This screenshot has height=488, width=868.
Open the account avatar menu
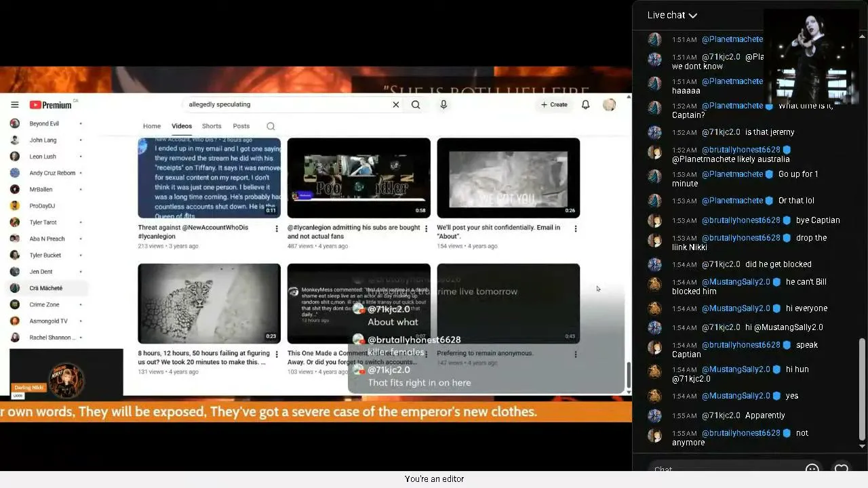[x=609, y=104]
